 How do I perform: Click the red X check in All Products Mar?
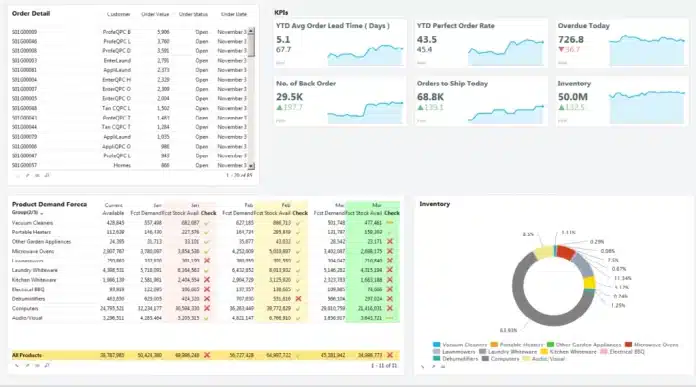(390, 355)
